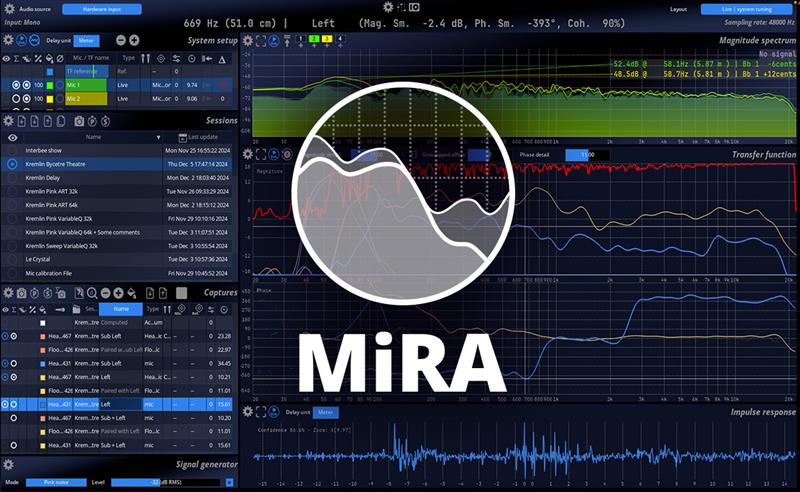Toggle trace 2 green marker in Magnitude spectrum
Screen dimensions: 800x492
(x=314, y=39)
